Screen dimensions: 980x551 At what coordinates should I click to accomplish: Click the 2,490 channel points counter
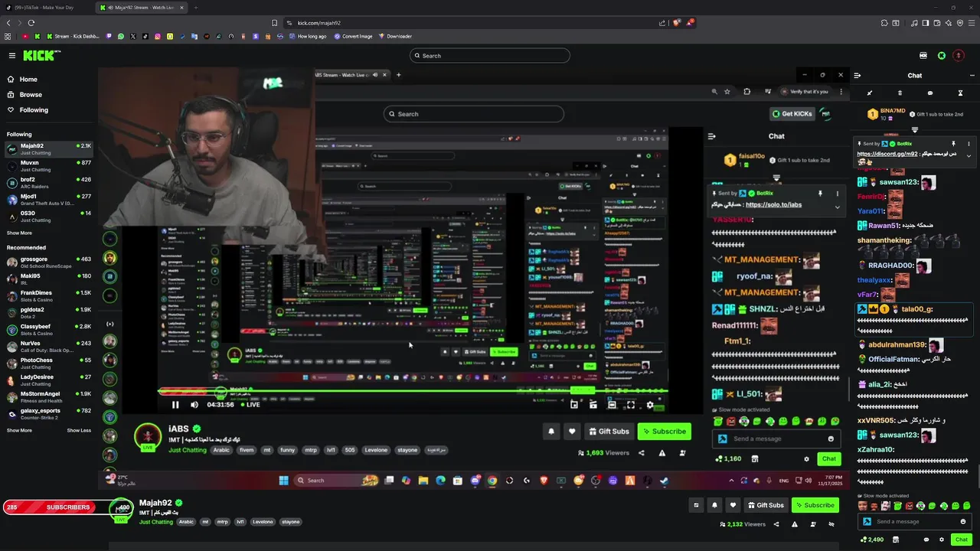pyautogui.click(x=873, y=540)
